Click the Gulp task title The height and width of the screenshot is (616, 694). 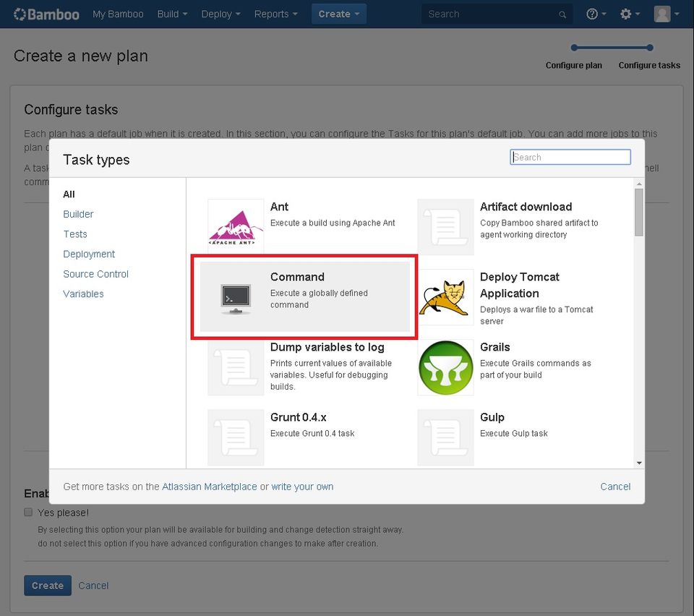(492, 417)
